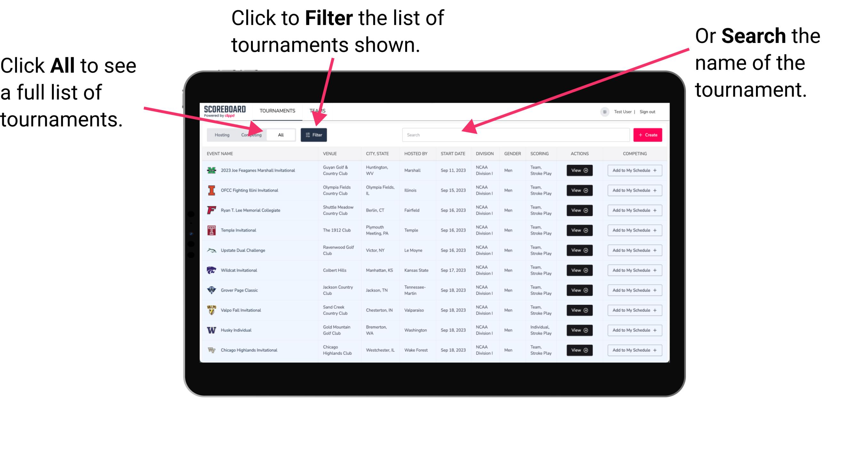Click the Wake Forest team logo icon
Viewport: 868px width, 467px height.
click(x=212, y=350)
